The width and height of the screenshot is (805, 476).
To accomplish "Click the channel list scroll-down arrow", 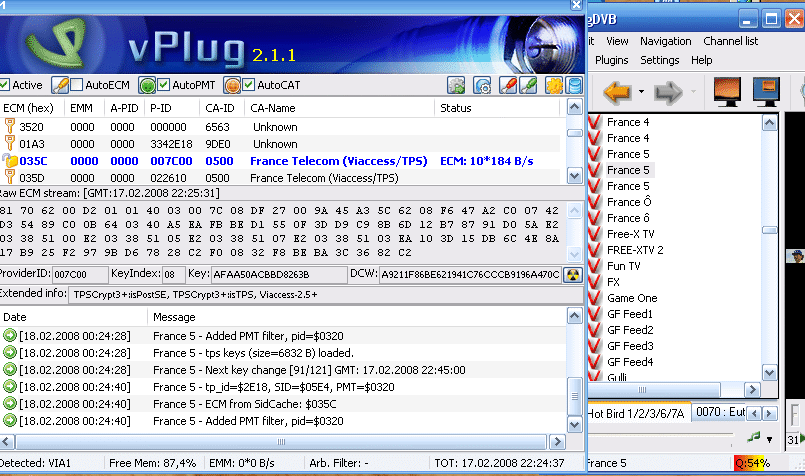I will tap(769, 373).
